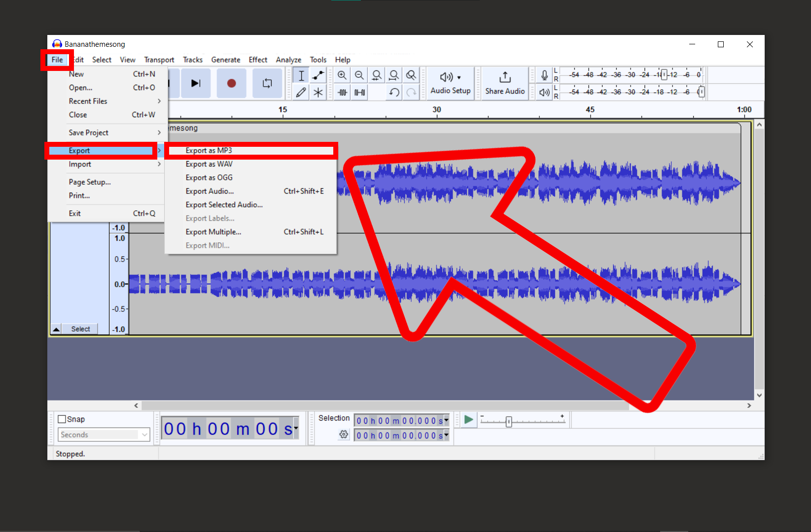811x532 pixels.
Task: Enable the Snap checkbox
Action: click(62, 419)
